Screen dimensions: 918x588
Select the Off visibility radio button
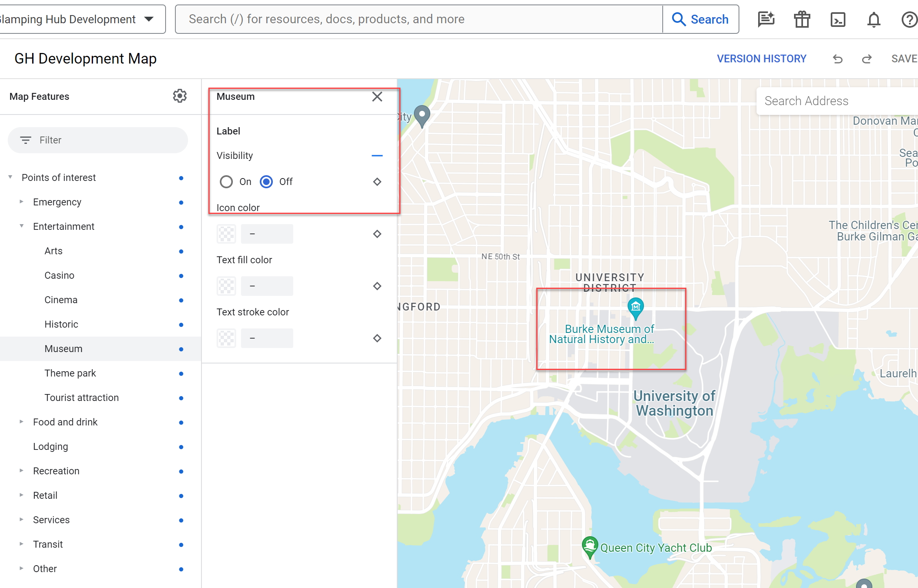point(266,182)
